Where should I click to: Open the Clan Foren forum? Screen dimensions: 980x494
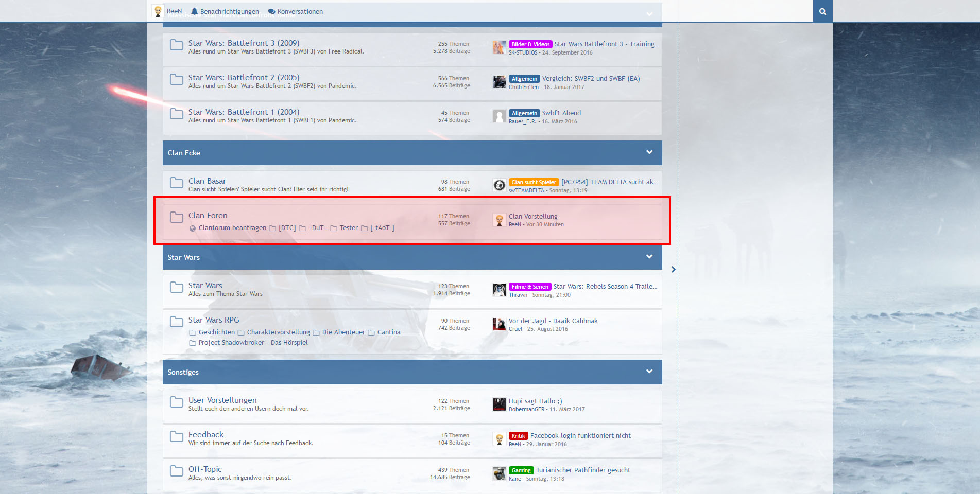208,216
